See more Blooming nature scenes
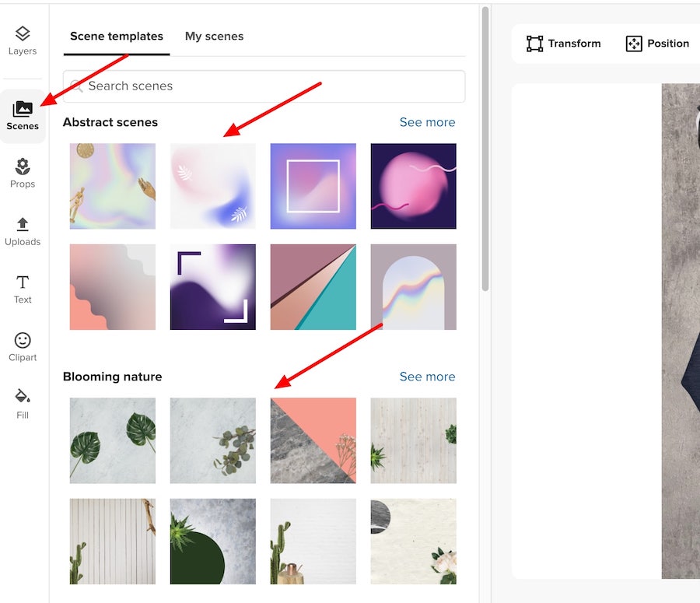 [427, 377]
